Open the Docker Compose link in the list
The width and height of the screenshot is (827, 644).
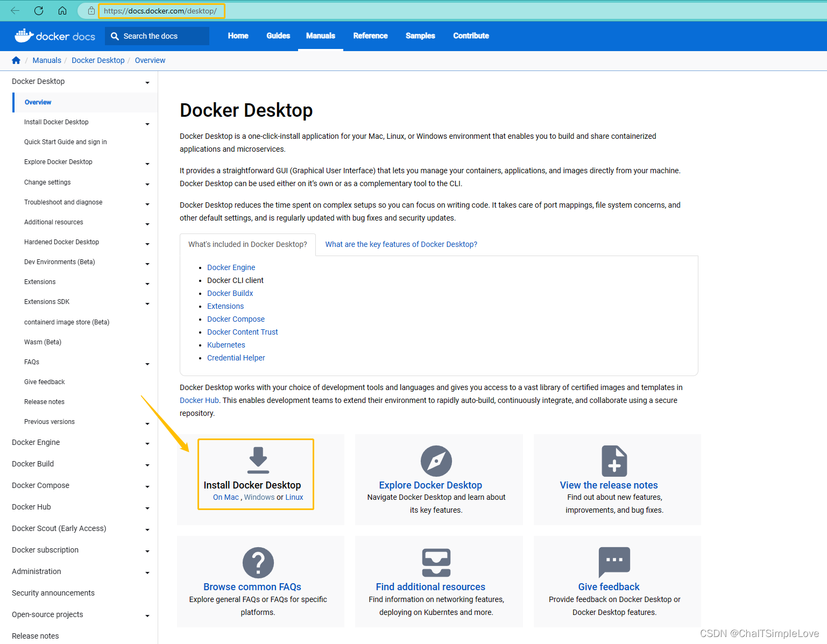coord(236,319)
